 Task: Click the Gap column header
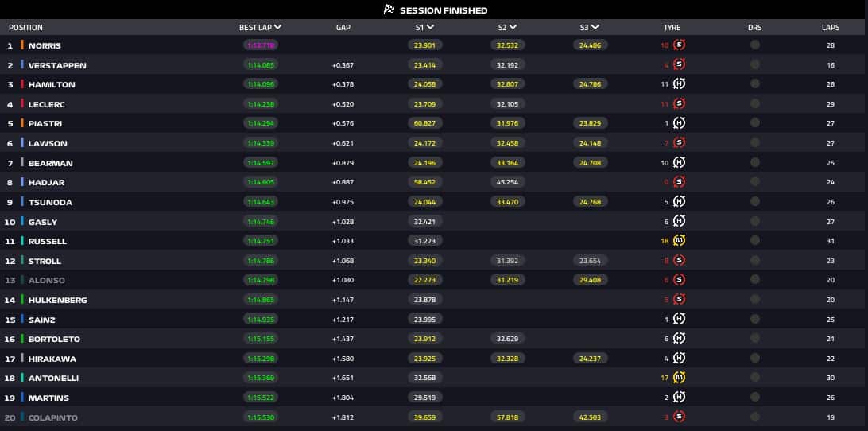[343, 28]
